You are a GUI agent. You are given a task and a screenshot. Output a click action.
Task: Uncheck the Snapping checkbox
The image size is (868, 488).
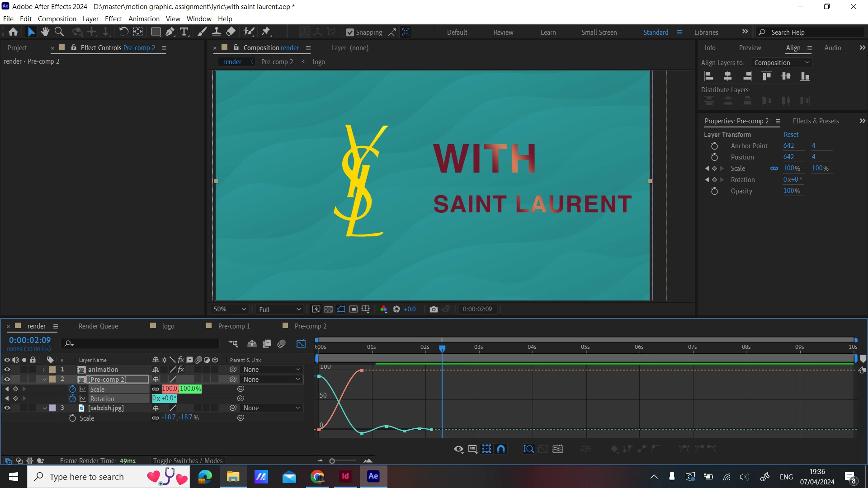[350, 32]
